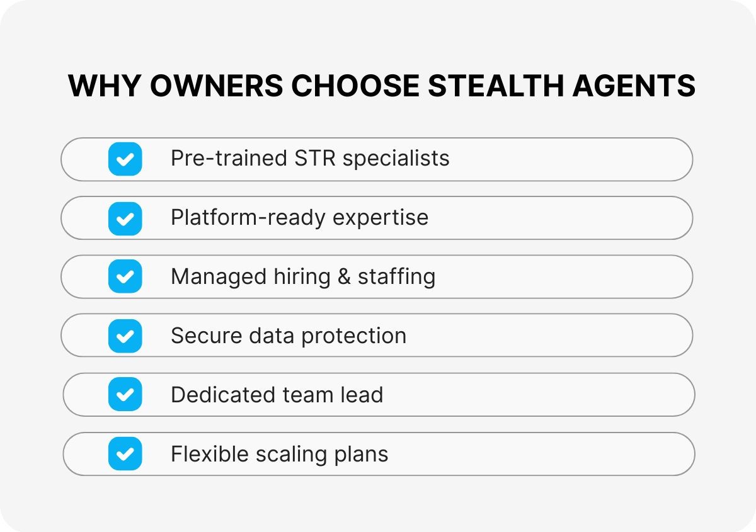756x532 pixels.
Task: Click the word "STEALTH" in the heading
Action: tap(495, 86)
